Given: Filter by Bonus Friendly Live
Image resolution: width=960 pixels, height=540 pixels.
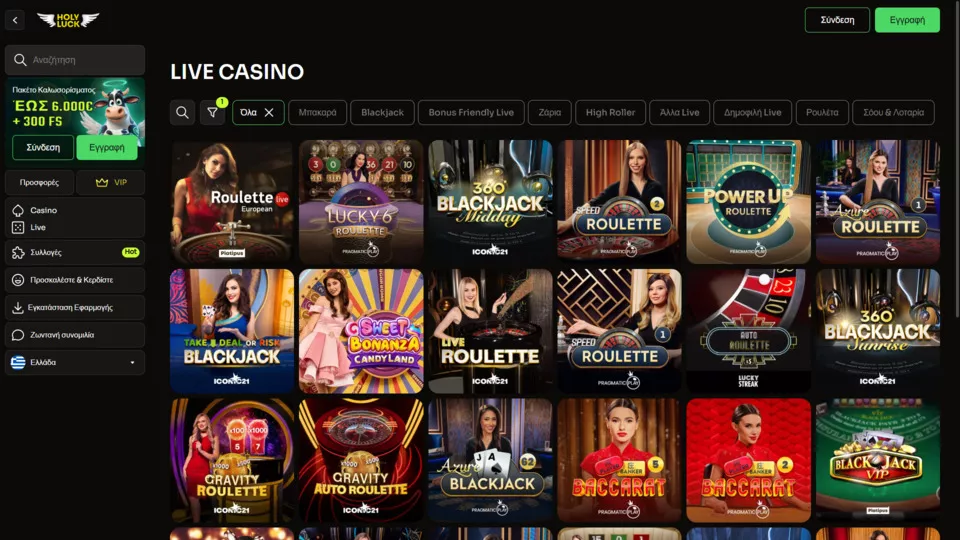Looking at the screenshot, I should click(x=471, y=113).
